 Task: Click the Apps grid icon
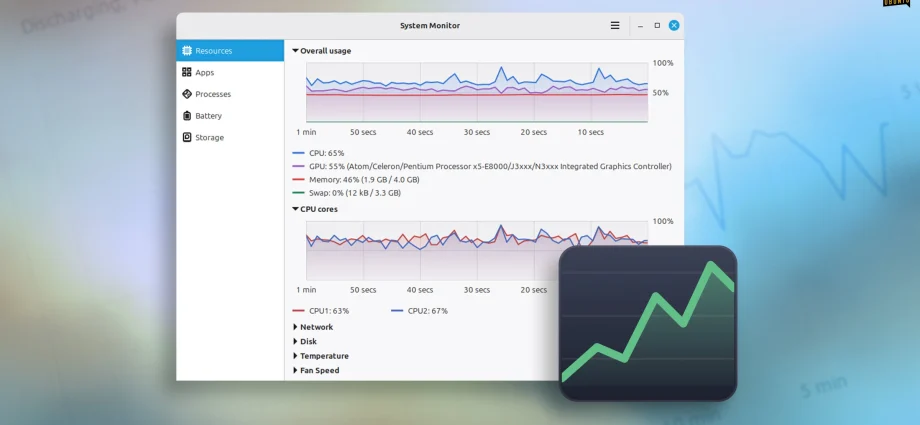187,72
